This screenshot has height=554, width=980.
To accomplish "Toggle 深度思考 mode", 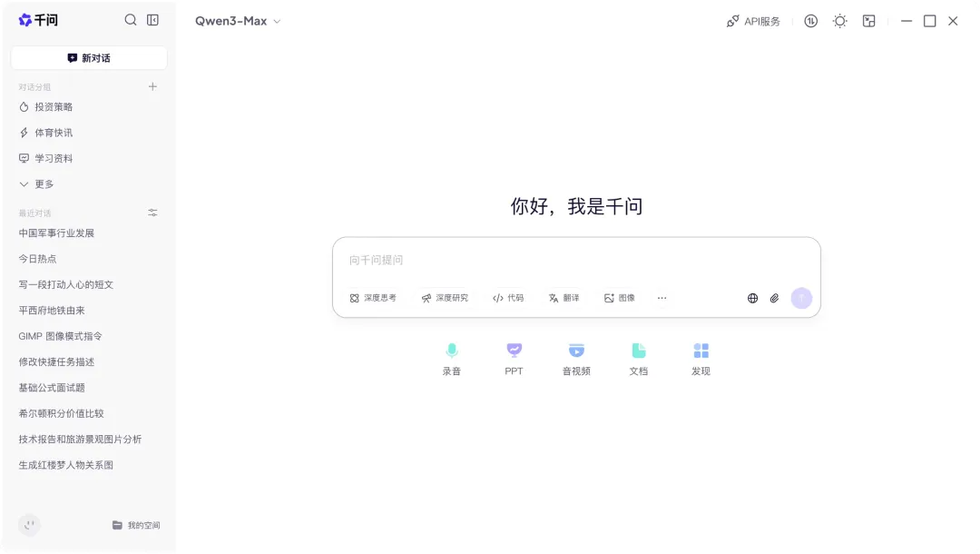I will pos(373,298).
